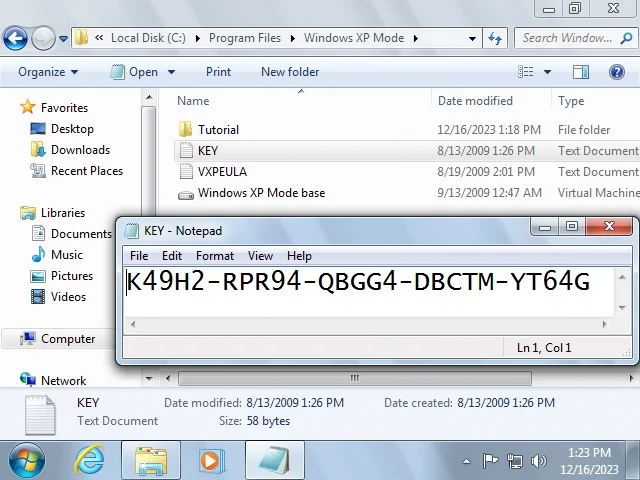This screenshot has height=480, width=640.
Task: Click the Explorer Forward arrow button
Action: click(43, 38)
